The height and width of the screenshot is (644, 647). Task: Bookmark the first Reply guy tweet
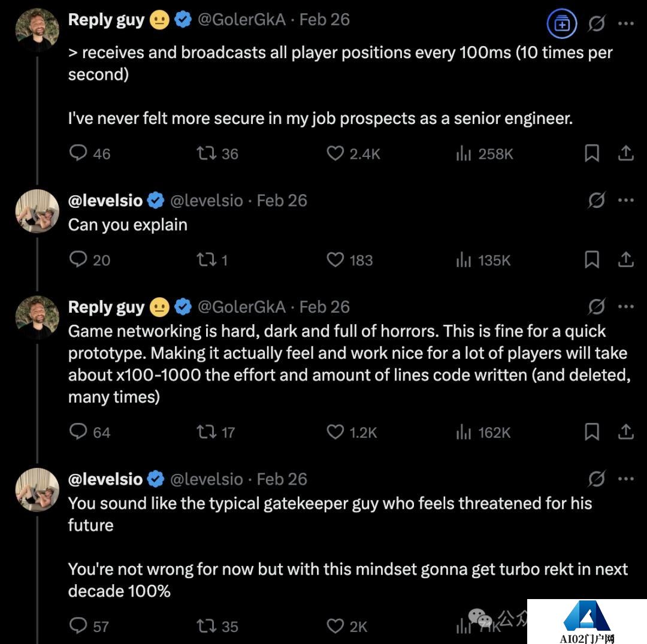(x=592, y=154)
